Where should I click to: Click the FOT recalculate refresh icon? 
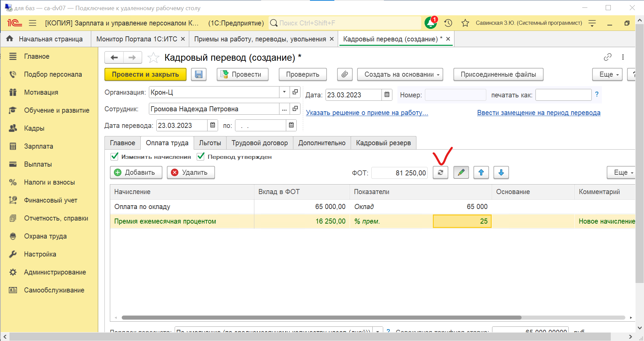pos(440,172)
